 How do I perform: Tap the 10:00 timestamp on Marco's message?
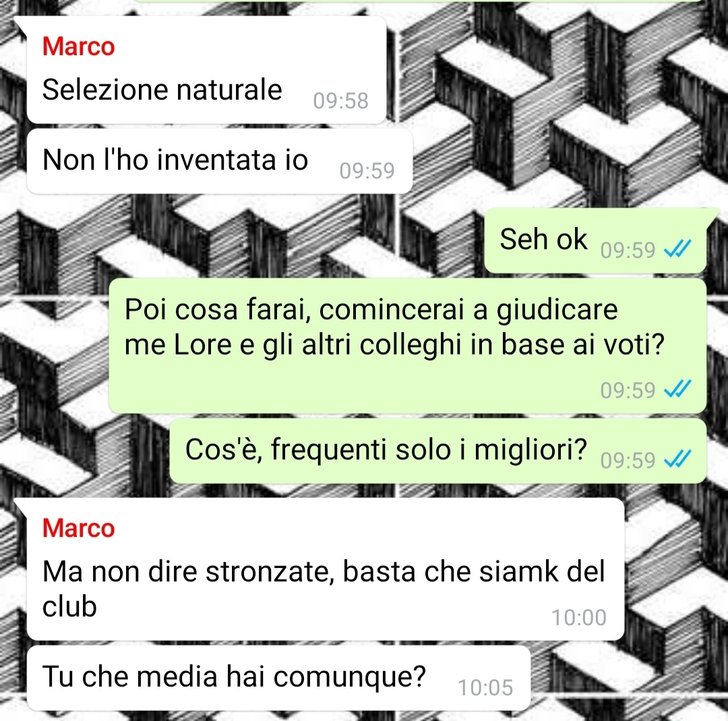click(578, 617)
